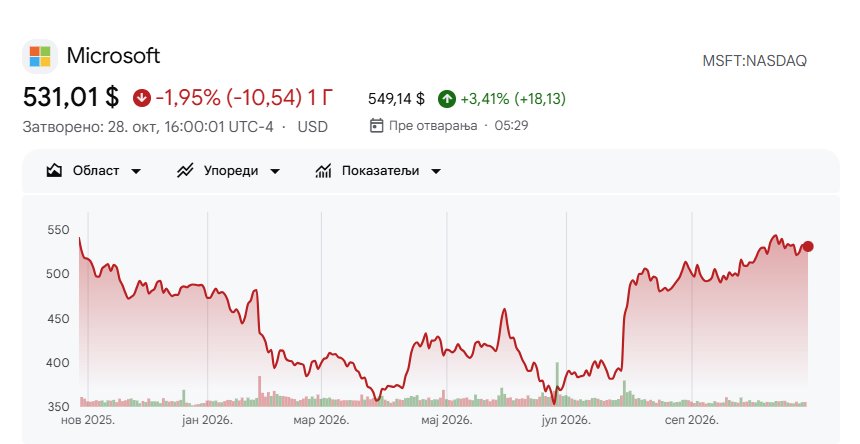The height and width of the screenshot is (444, 860).
Task: Click the јул 2026. axis label
Action: 566,420
